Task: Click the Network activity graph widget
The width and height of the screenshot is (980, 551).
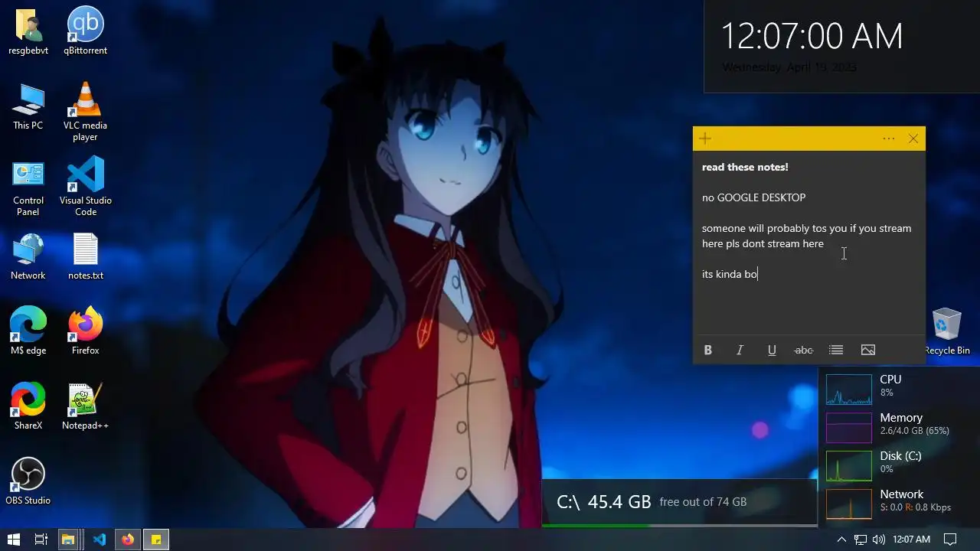Action: click(848, 504)
